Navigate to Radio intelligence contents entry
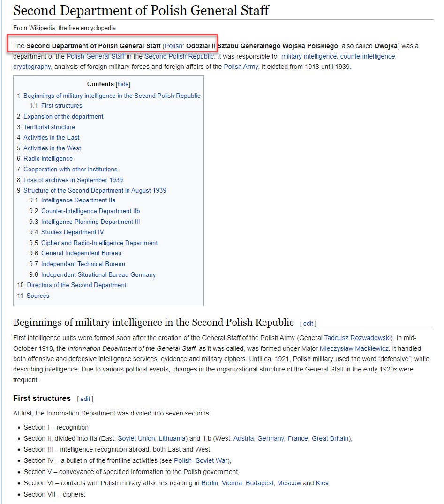The height and width of the screenshot is (504, 444). [48, 159]
